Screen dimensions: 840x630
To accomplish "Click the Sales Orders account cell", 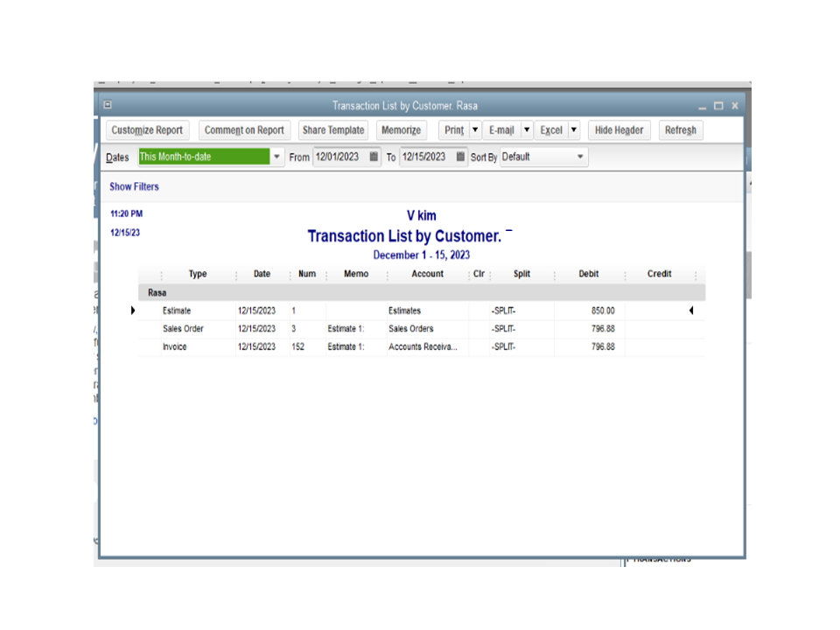I will click(x=411, y=328).
